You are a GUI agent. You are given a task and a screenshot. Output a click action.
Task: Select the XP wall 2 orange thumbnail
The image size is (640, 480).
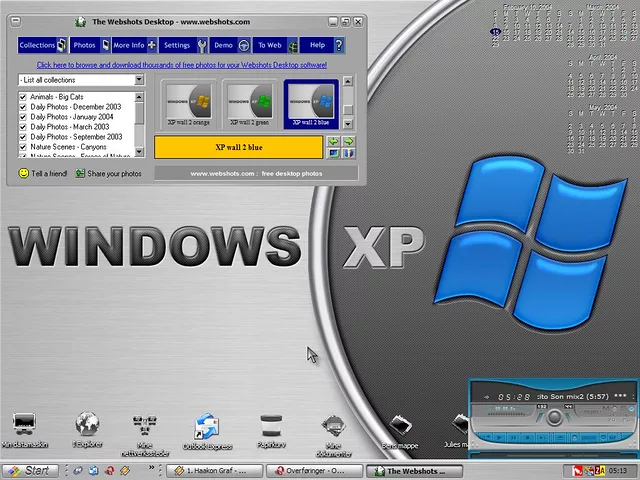(x=189, y=104)
